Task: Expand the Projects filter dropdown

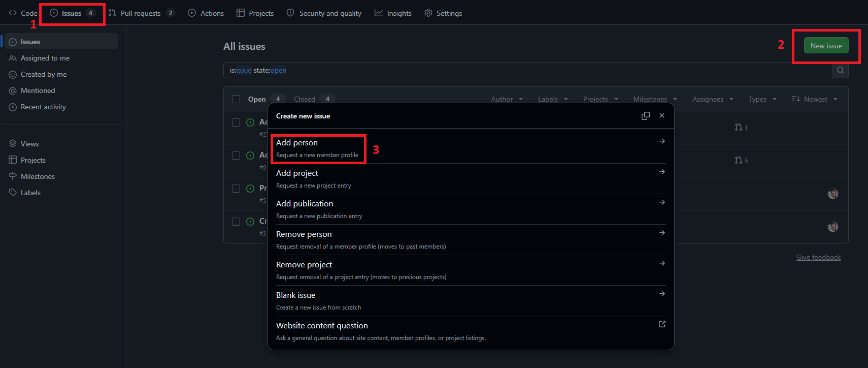Action: pyautogui.click(x=600, y=99)
